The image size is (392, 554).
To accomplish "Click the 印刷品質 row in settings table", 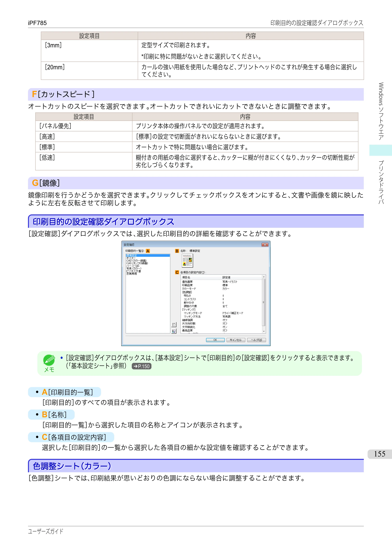I will pyautogui.click(x=222, y=285).
